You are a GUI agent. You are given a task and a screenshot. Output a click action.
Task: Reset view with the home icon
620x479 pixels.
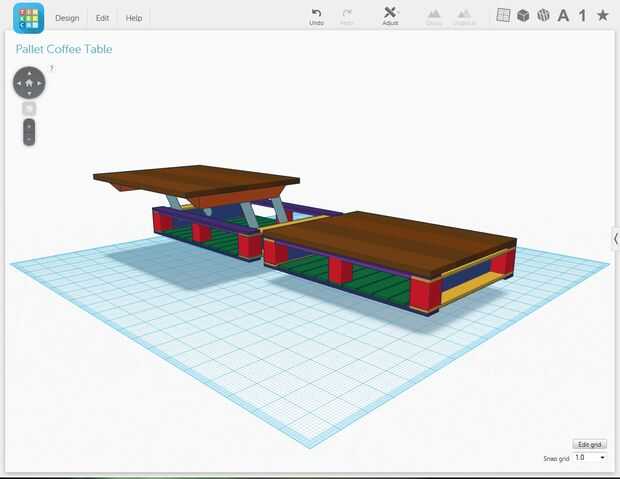[29, 83]
